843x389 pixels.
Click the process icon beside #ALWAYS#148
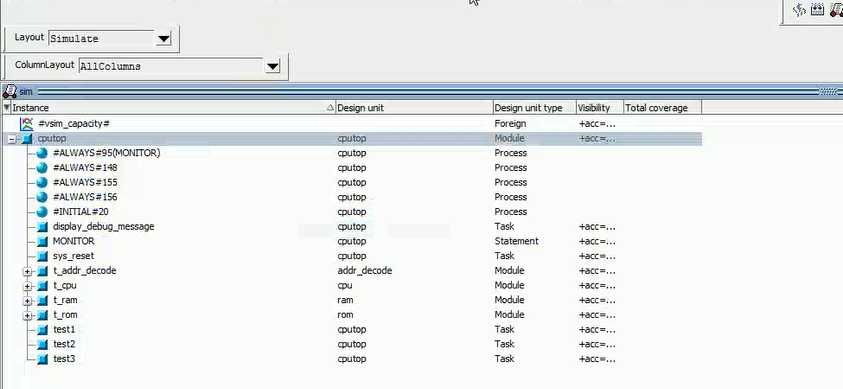pyautogui.click(x=42, y=168)
